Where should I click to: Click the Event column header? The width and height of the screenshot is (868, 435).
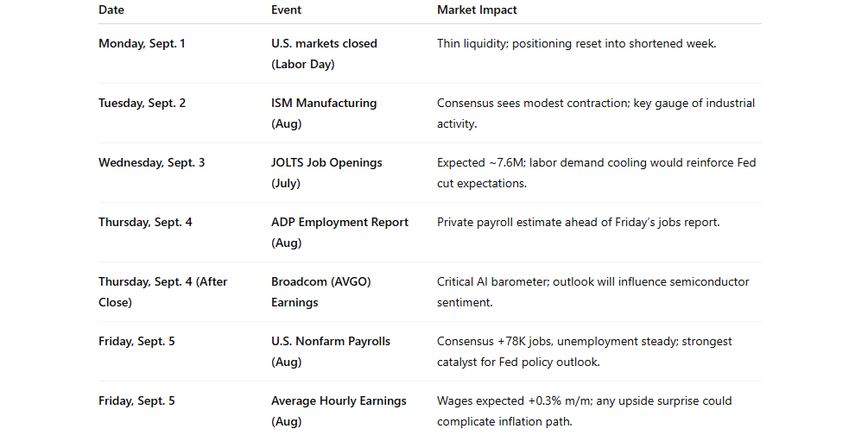pos(286,10)
